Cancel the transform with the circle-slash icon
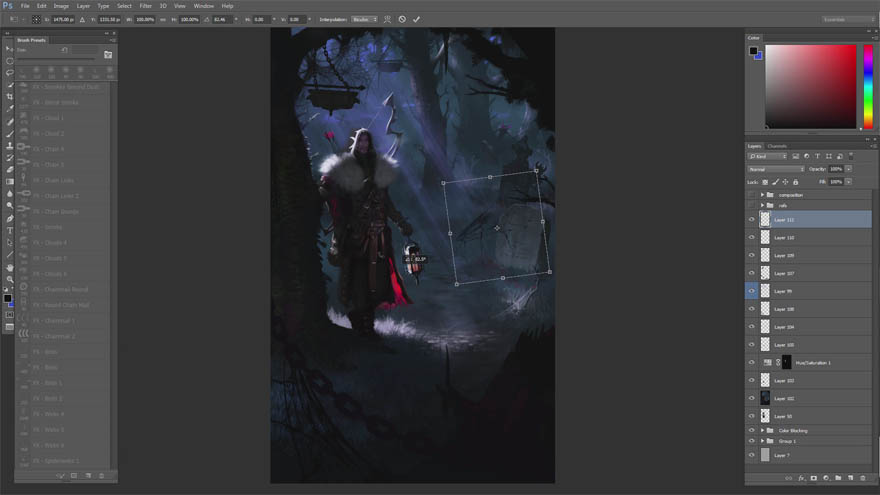This screenshot has height=495, width=880. coord(402,19)
